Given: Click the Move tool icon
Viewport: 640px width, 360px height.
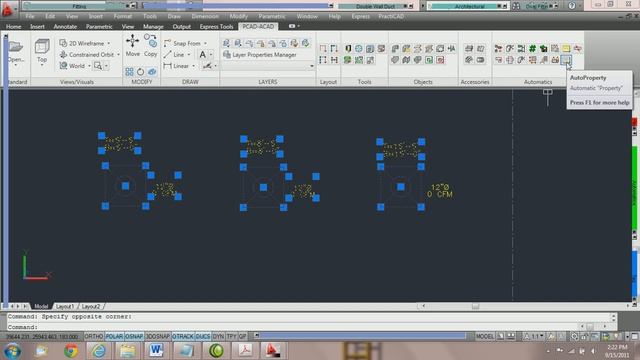Looking at the screenshot, I should pyautogui.click(x=132, y=41).
